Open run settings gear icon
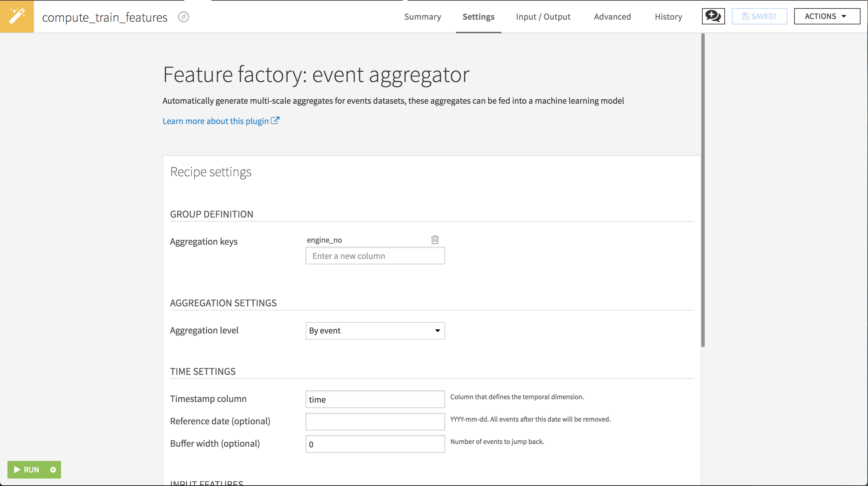The width and height of the screenshot is (868, 486). 53,470
